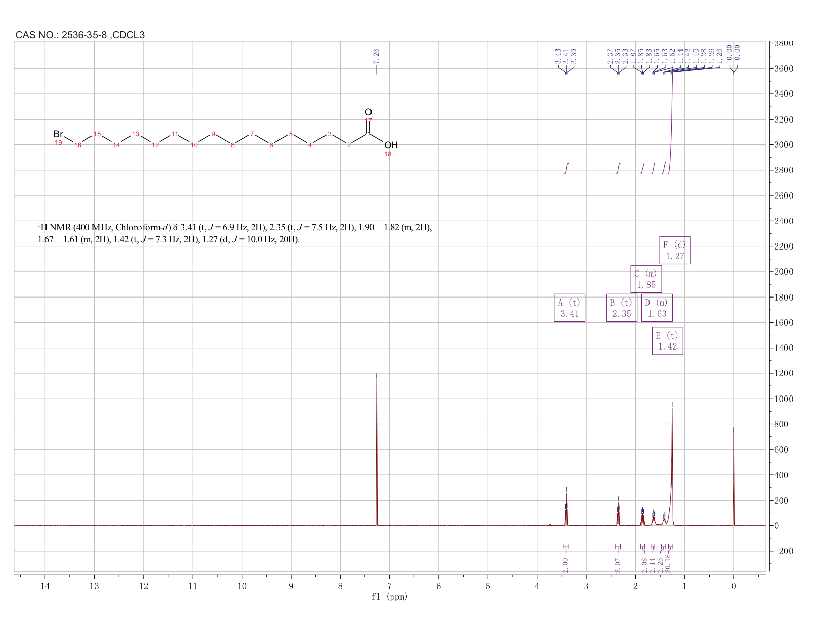Screen dimensions: 834x644
Task: Select multiplet box F (d) 1.27
Action: click(675, 251)
